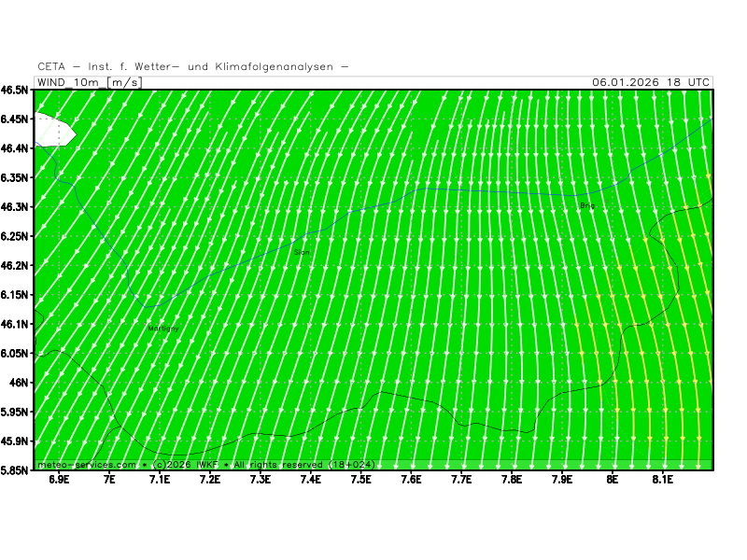Viewport: 747px width, 560px height.
Task: Select the Martigny city label
Action: point(162,329)
